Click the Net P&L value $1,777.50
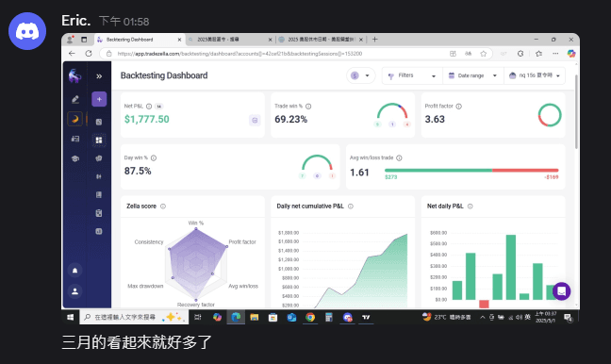Viewport: 611px width, 364px height. click(147, 119)
